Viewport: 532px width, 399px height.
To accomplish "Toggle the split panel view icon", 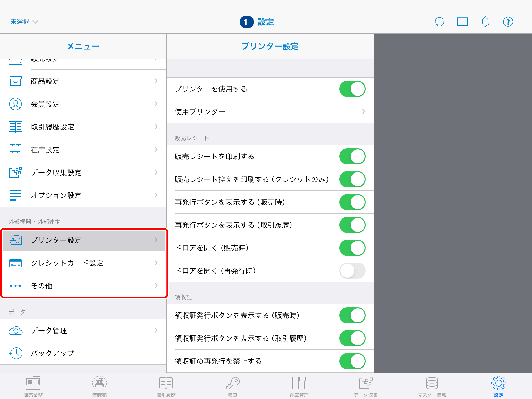I will click(x=462, y=22).
